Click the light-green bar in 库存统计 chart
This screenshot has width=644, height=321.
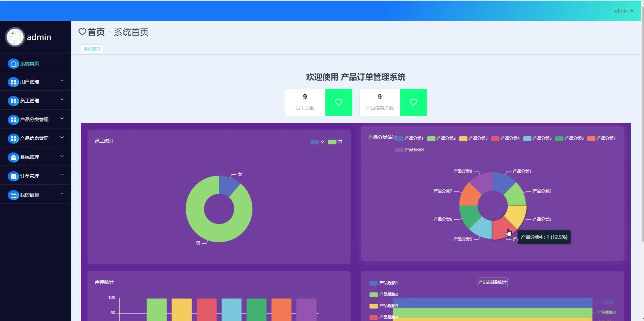pyautogui.click(x=157, y=310)
